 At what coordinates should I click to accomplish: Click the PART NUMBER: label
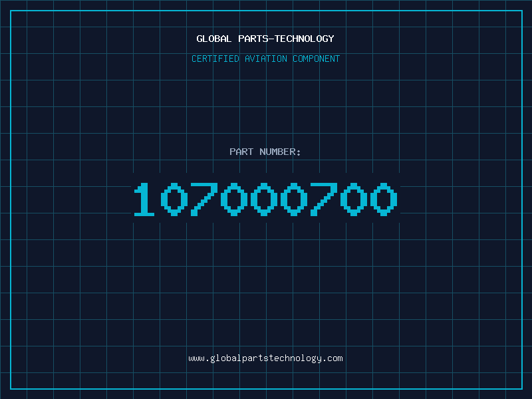[x=265, y=152]
